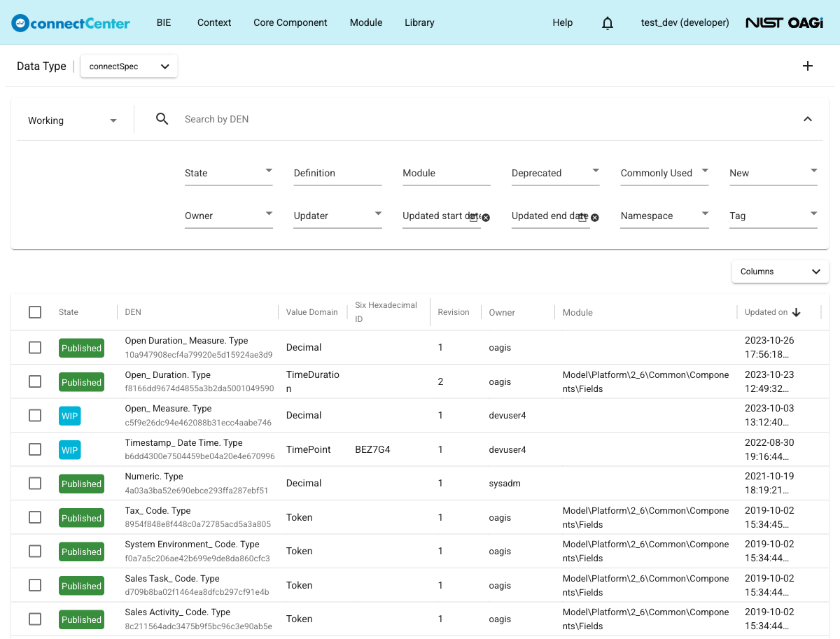Screen dimensions: 840x639
Task: Sort by the Owner column header
Action: [502, 312]
